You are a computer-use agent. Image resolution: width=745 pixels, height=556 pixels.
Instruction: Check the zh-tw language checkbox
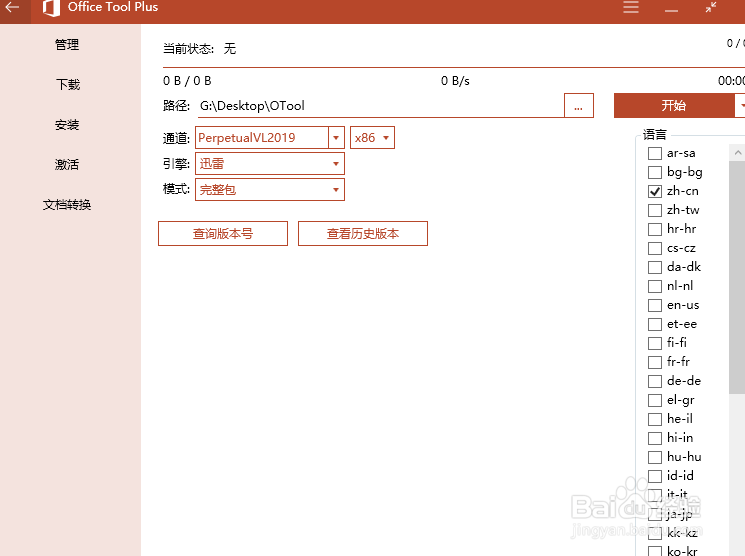tap(655, 210)
